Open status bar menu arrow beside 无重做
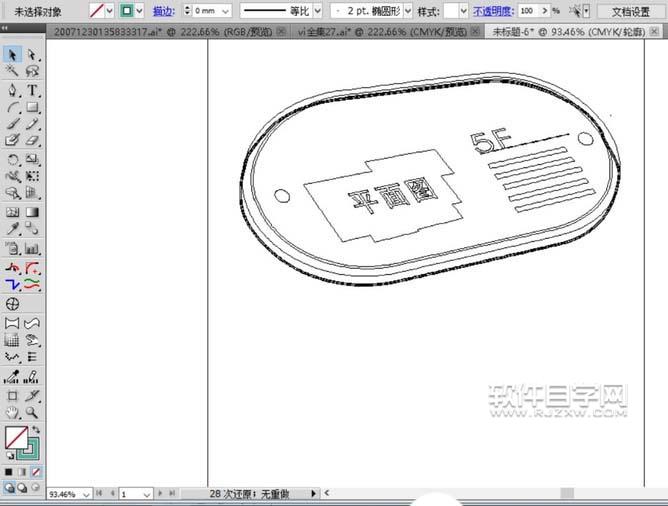This screenshot has width=668, height=506. coord(314,493)
